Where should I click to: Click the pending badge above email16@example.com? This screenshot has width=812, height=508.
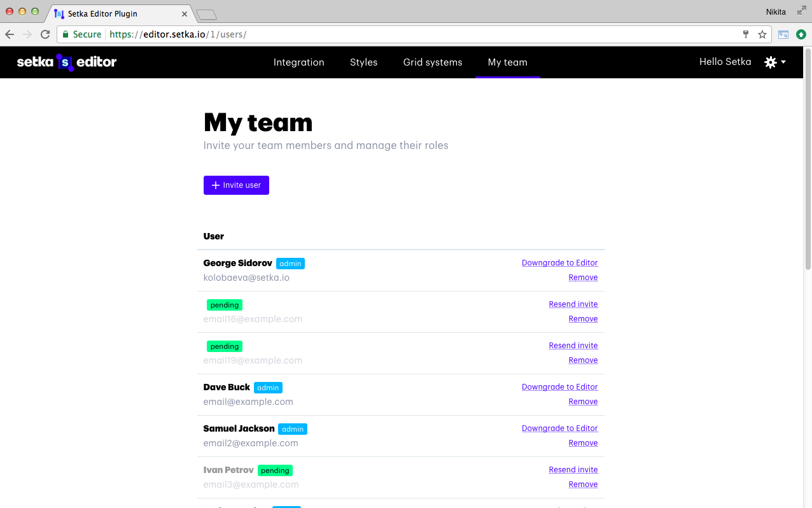225,305
